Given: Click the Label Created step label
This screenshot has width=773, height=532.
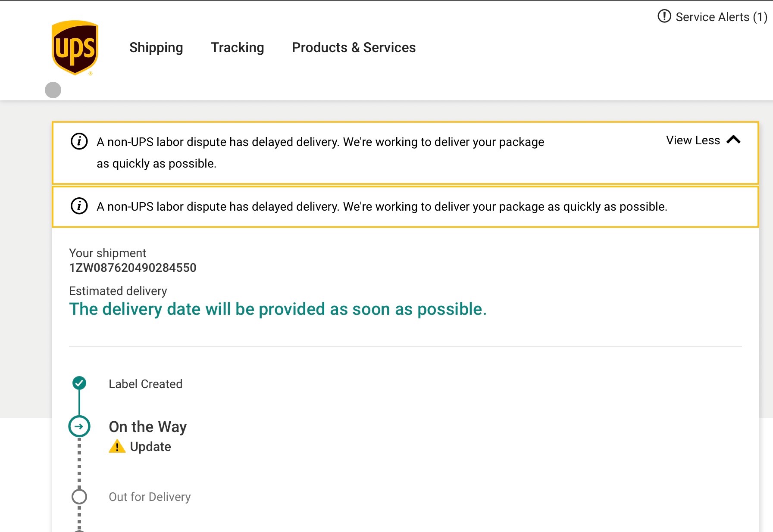Looking at the screenshot, I should (x=145, y=384).
